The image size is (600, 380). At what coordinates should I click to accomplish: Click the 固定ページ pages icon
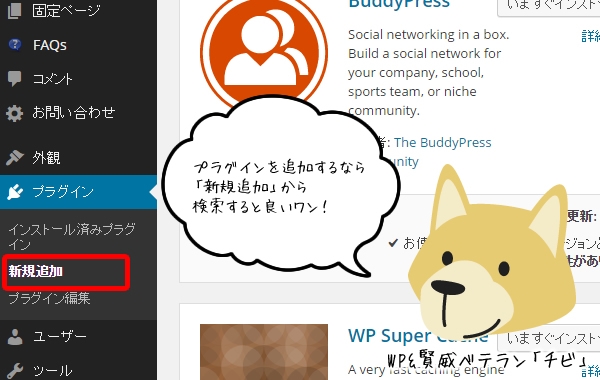15,11
